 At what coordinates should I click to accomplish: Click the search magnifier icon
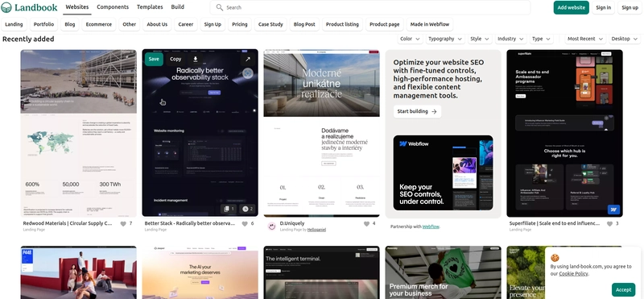[220, 7]
